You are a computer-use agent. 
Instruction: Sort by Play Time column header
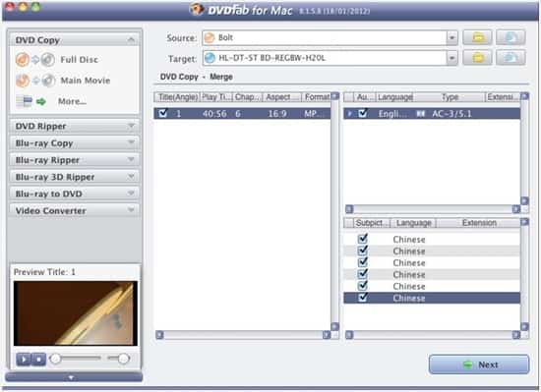pyautogui.click(x=216, y=97)
